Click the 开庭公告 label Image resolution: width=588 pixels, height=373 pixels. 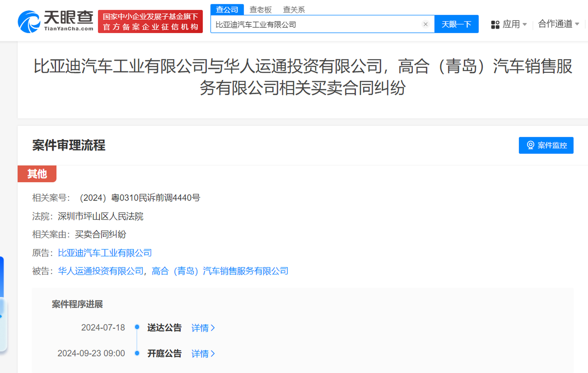click(164, 353)
